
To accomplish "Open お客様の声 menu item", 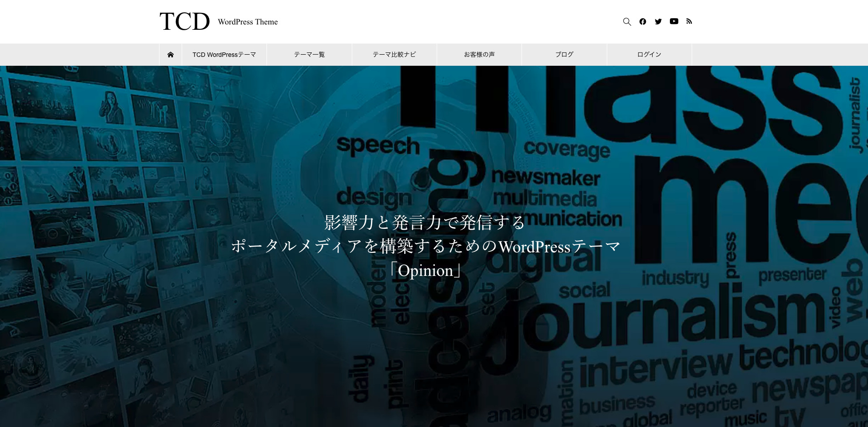I will pyautogui.click(x=479, y=55).
